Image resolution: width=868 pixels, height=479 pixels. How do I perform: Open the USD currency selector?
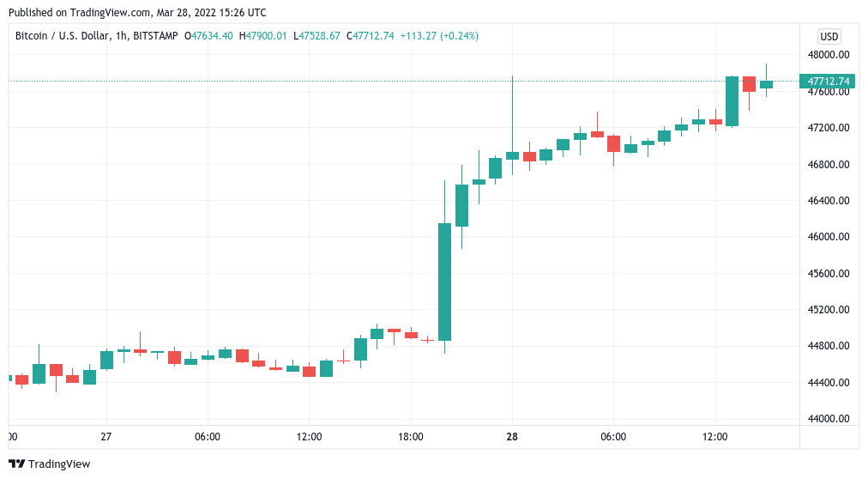click(x=829, y=36)
